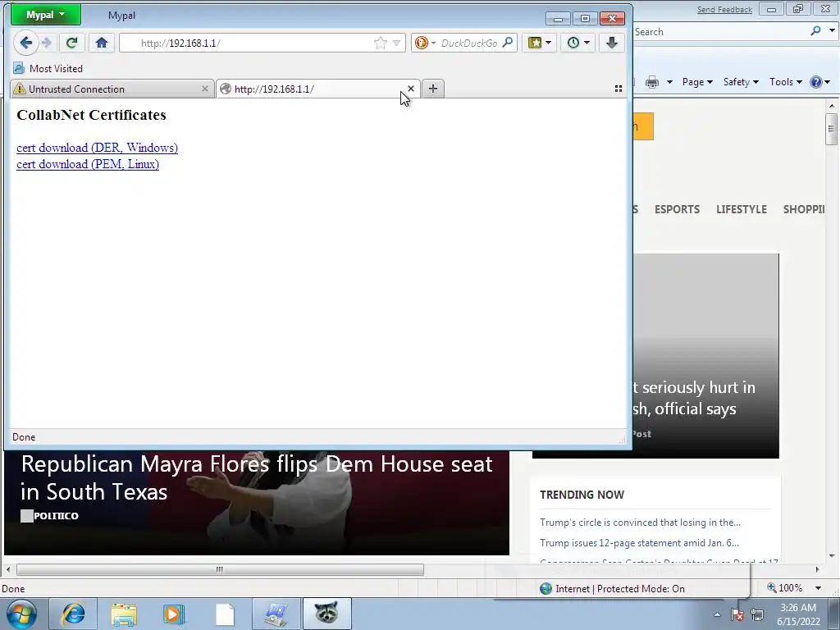This screenshot has height=630, width=840.
Task: Open the taskbar icon with monitor and tools
Action: coord(276,614)
